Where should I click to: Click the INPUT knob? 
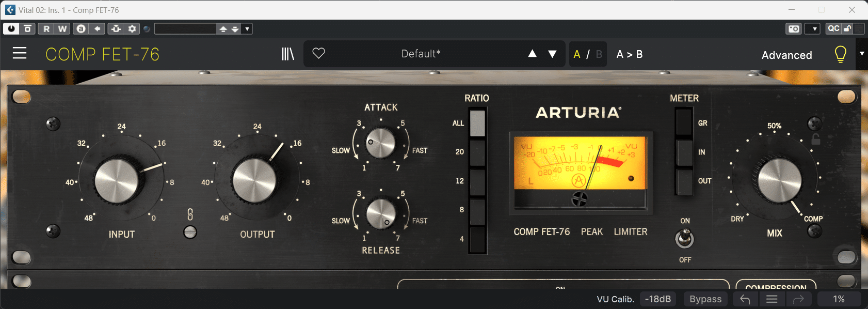(117, 181)
